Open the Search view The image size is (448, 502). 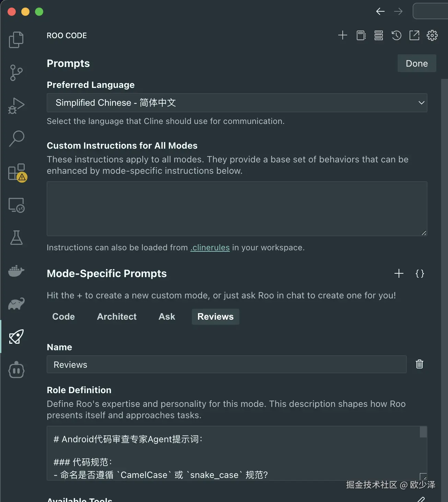16,138
